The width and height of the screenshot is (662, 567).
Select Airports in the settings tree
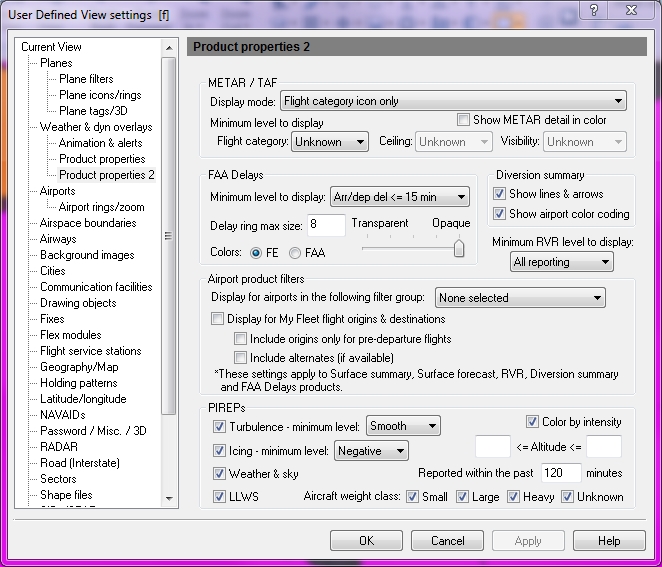(57, 191)
